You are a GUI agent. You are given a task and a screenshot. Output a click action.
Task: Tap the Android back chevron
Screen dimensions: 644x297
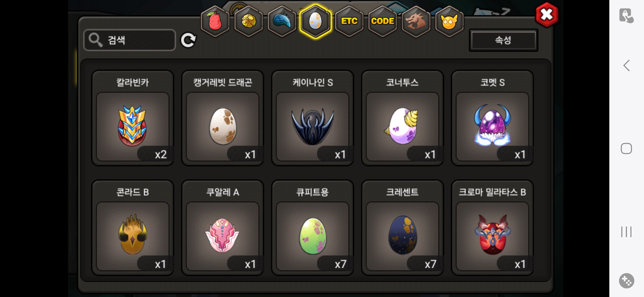(626, 65)
